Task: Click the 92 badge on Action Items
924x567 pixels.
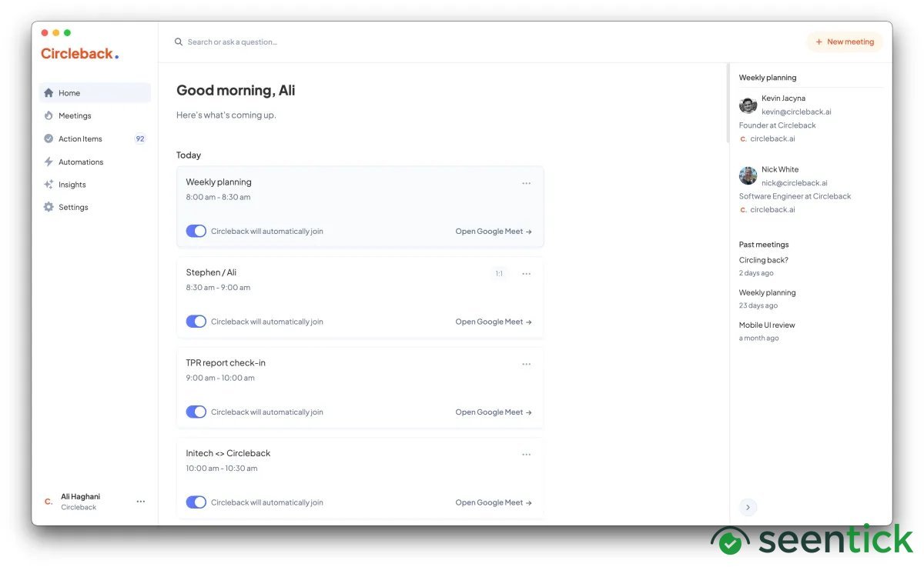Action: (x=140, y=138)
